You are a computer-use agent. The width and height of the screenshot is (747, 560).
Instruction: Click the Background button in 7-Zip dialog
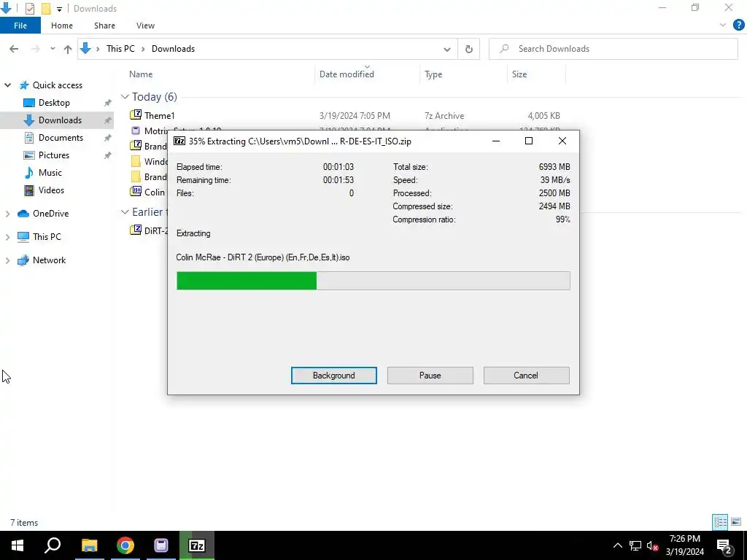pos(333,376)
